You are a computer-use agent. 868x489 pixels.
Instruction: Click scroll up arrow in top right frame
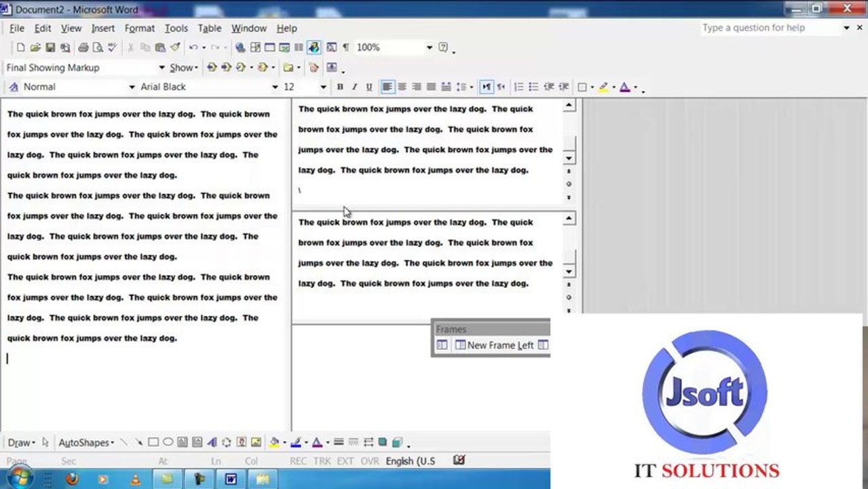tap(569, 105)
